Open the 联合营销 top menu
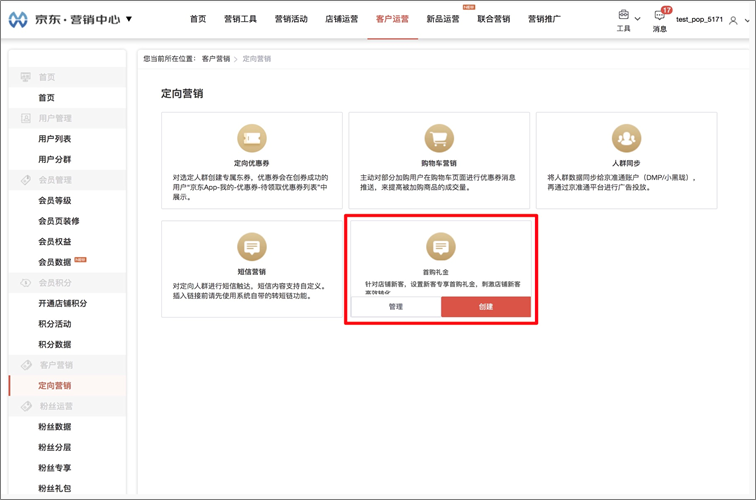Viewport: 756px width, 500px height. [493, 19]
